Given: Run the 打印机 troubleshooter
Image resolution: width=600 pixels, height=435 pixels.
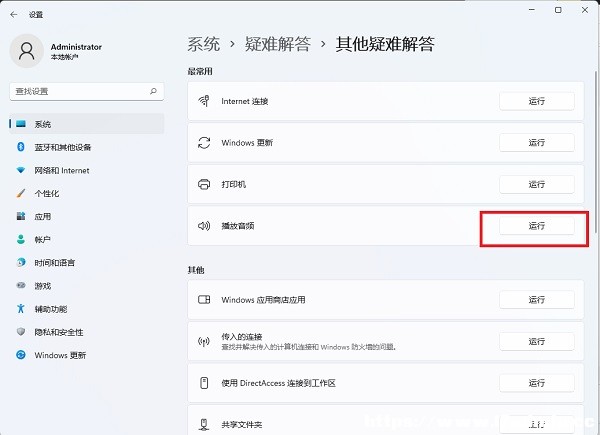Looking at the screenshot, I should 536,184.
